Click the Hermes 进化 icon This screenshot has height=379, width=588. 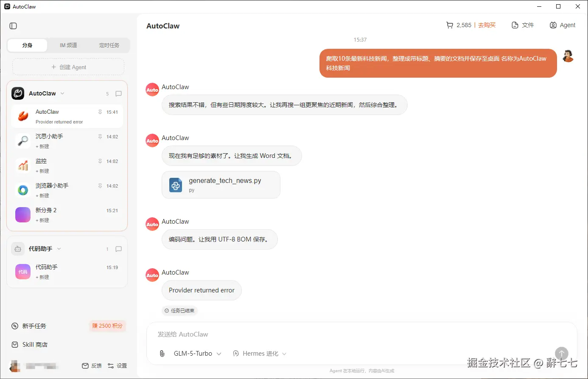(x=236, y=354)
